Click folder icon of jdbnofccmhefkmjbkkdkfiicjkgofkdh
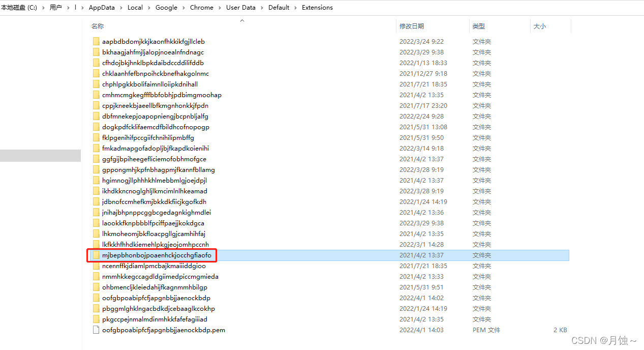This screenshot has width=644, height=350. click(96, 202)
